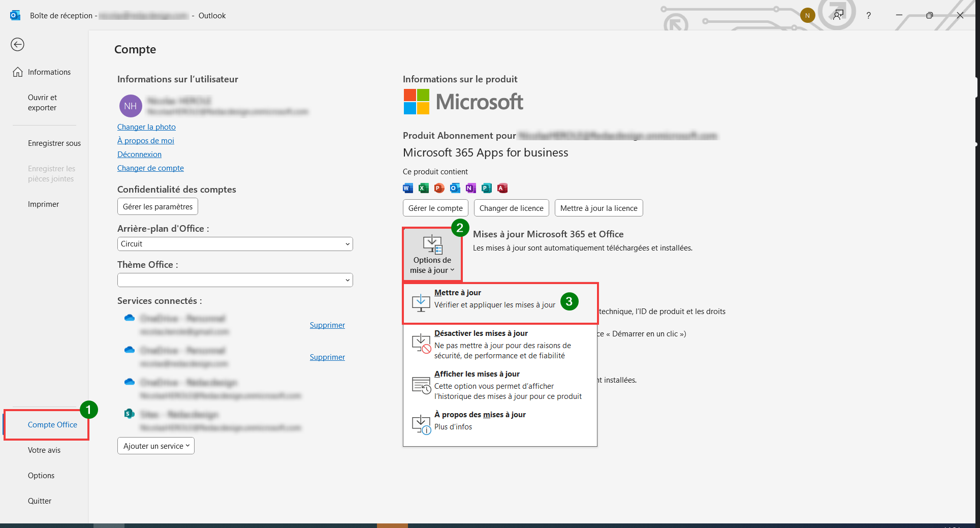The height and width of the screenshot is (528, 980).
Task: Click the Compte page title
Action: point(135,50)
